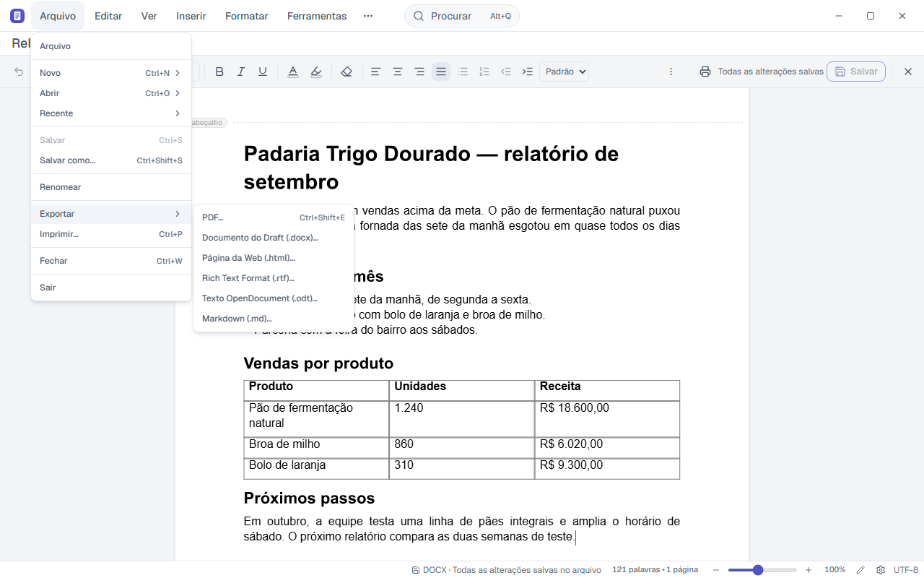Expand the Novo submenu
The height and width of the screenshot is (578, 924).
[111, 73]
